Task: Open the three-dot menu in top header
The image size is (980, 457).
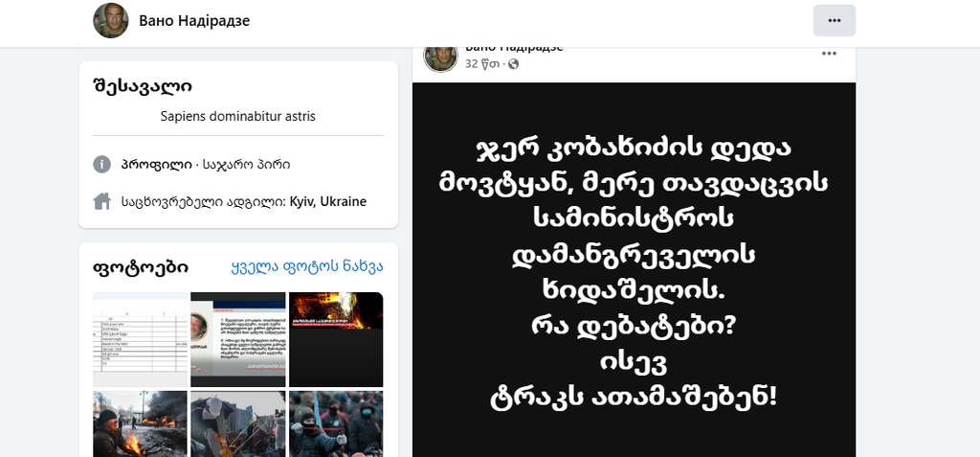Action: 834,21
